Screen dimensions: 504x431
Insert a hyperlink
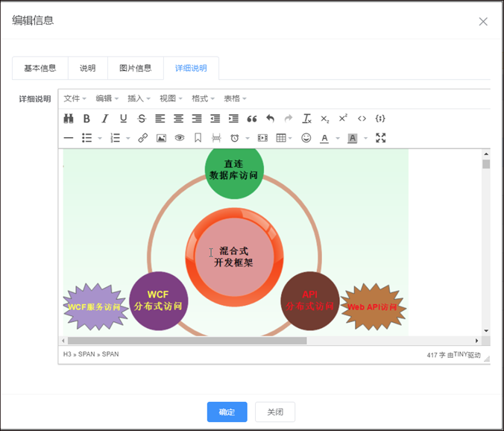coord(142,138)
